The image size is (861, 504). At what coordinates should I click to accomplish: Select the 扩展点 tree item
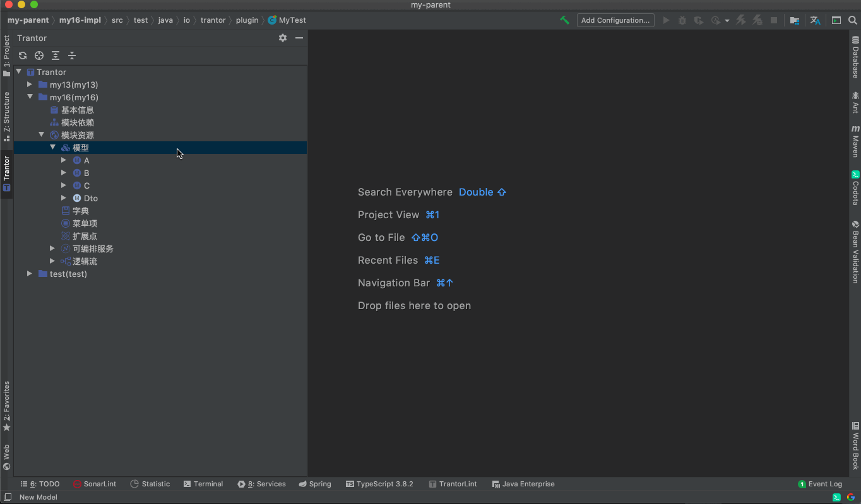160,236
